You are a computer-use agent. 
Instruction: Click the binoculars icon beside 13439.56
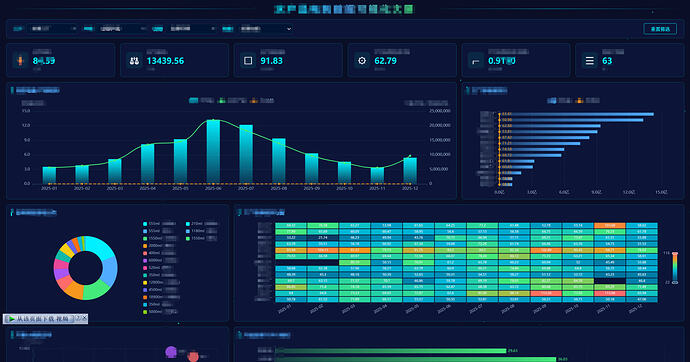pyautogui.click(x=134, y=61)
